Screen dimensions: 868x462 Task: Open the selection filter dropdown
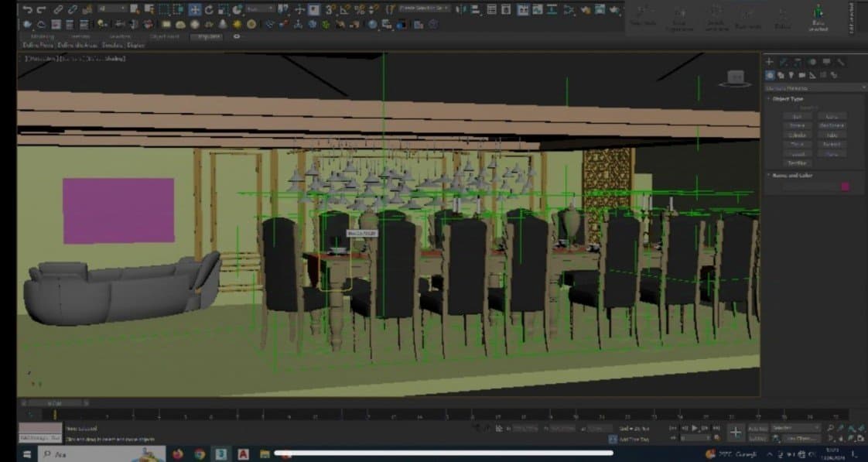(x=112, y=9)
